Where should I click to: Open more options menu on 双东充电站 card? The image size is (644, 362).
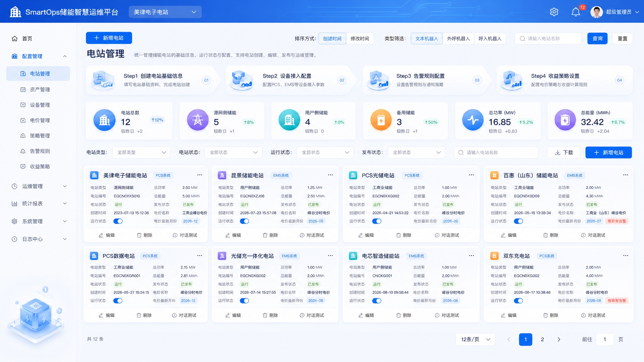coord(626,256)
